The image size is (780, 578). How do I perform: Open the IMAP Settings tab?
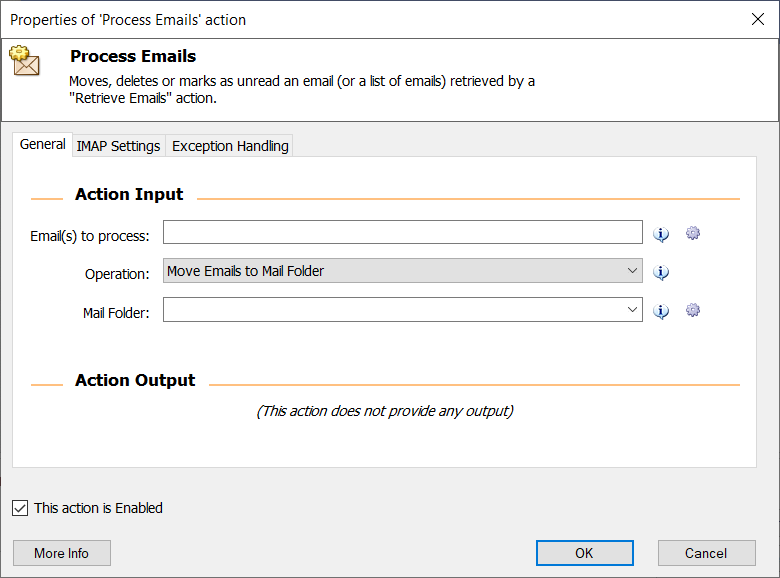coord(118,146)
